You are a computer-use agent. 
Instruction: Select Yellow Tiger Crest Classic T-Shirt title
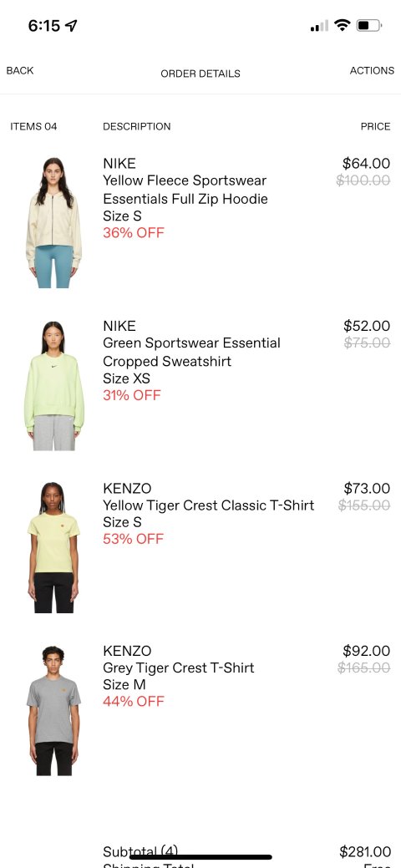pos(208,505)
